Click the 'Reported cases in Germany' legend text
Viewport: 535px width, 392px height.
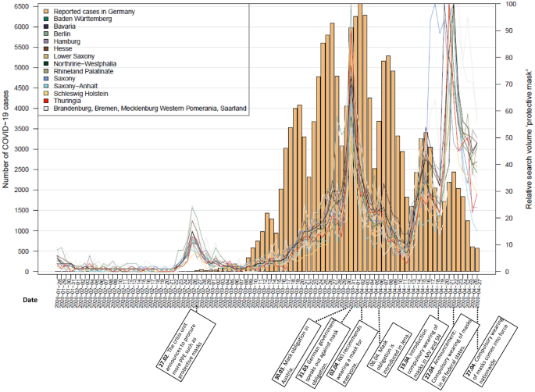[95, 12]
